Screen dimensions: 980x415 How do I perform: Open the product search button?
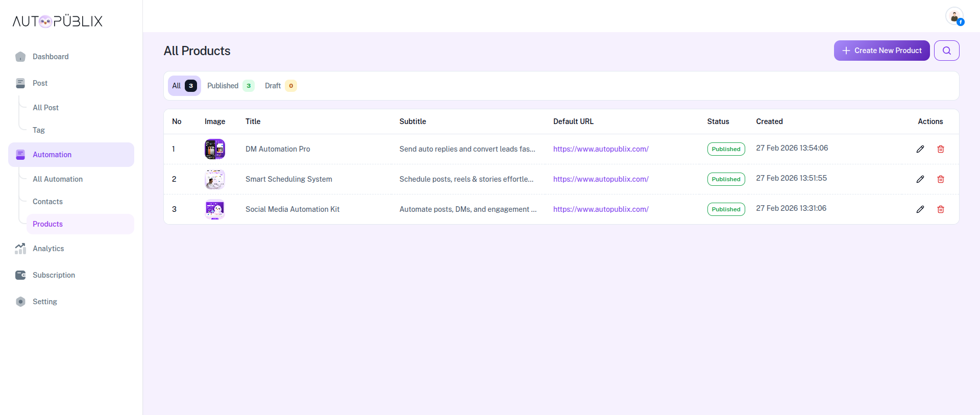(x=947, y=51)
